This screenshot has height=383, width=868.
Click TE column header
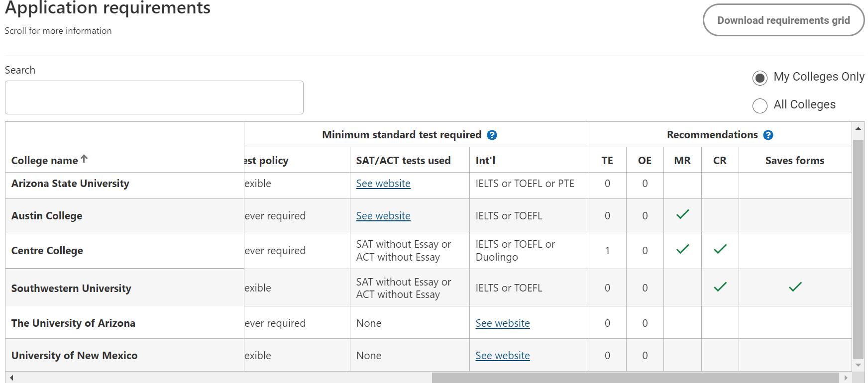pos(607,161)
